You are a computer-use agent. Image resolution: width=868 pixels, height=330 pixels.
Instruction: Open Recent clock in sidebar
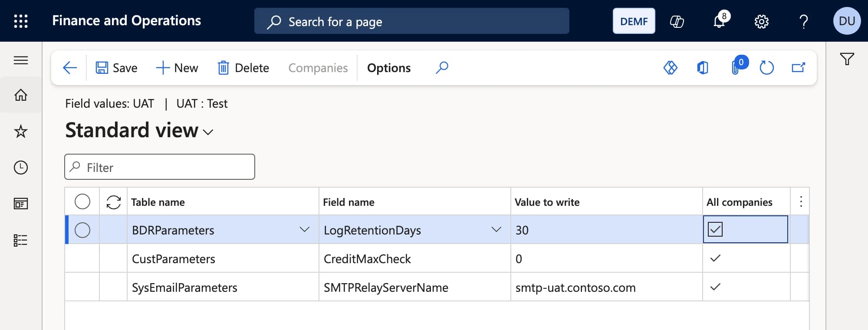coord(21,168)
